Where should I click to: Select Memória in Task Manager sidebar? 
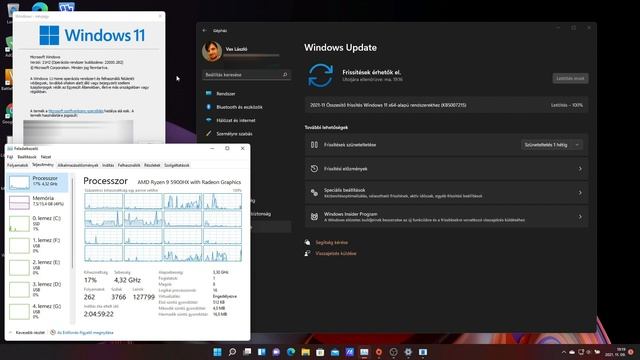coord(38,202)
